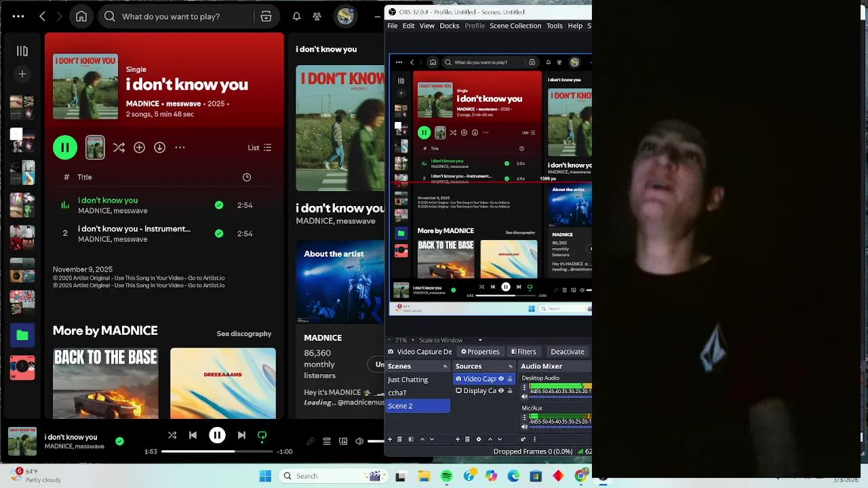Open Connect to a device icon
This screenshot has width=868, height=488.
[x=343, y=441]
